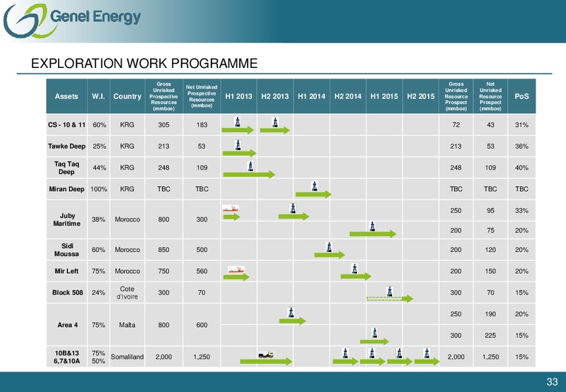The width and height of the screenshot is (566, 392).
Task: Click CS - 10 & 11 rig icon under H1 2013
Action: click(238, 122)
